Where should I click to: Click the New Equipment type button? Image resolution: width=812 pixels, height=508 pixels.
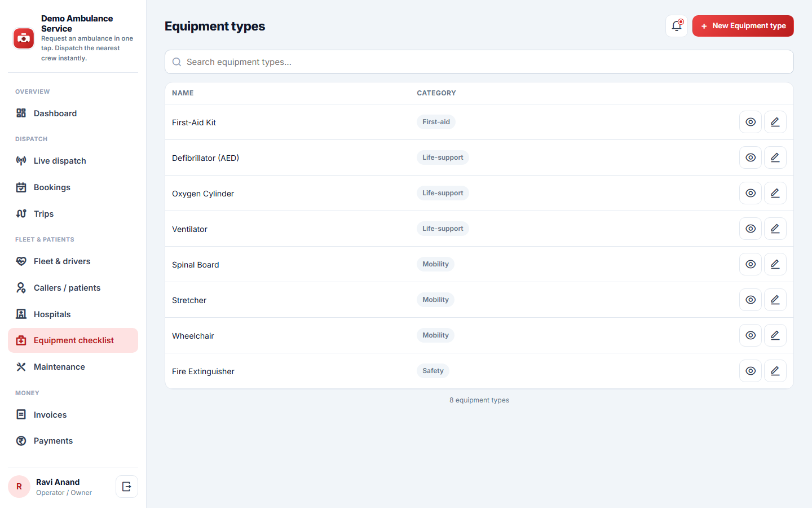pyautogui.click(x=743, y=26)
